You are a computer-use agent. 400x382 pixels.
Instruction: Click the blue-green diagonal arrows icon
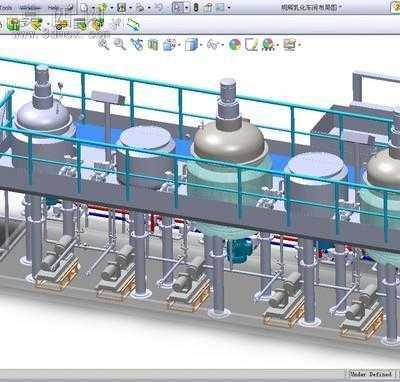133,24
